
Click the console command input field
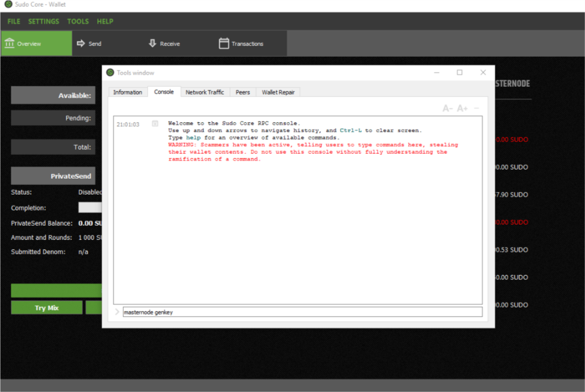(303, 312)
